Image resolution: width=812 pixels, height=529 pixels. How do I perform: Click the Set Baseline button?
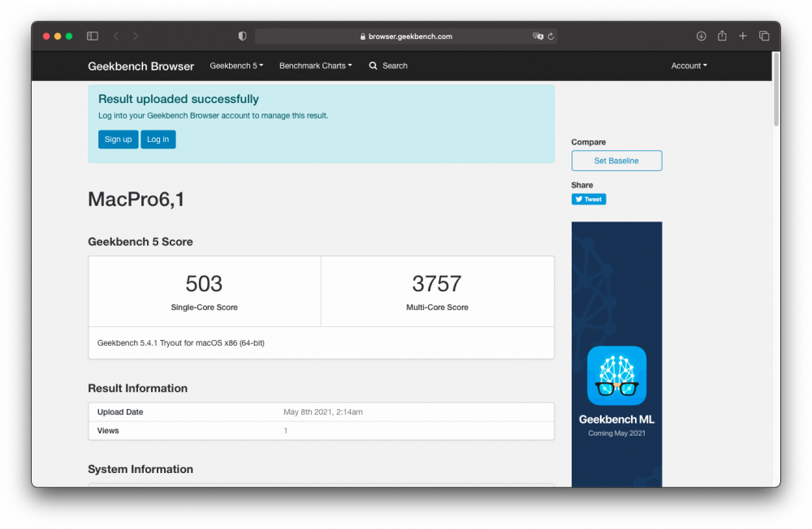click(616, 161)
